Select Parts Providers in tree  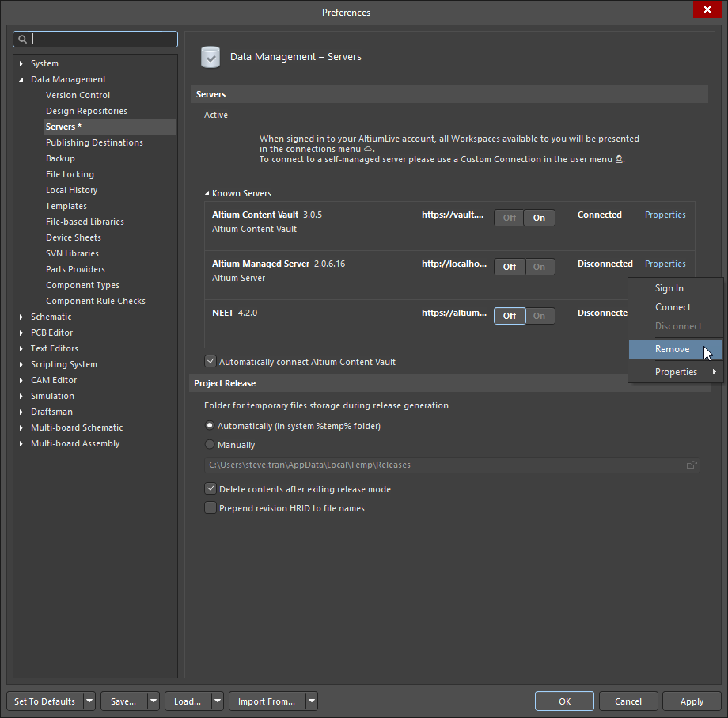(x=75, y=269)
